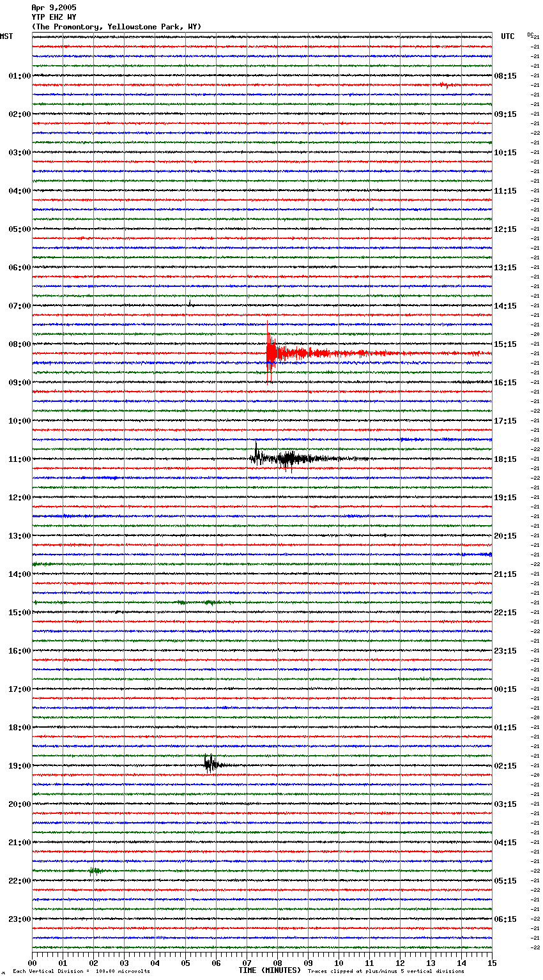
Task: Click the 19:00 MST time label
Action: pos(19,766)
